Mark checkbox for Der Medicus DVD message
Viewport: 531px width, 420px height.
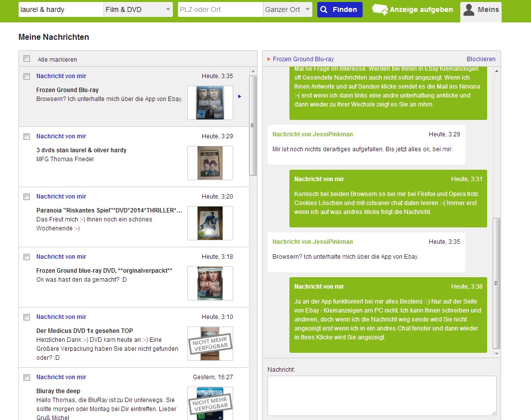click(27, 317)
